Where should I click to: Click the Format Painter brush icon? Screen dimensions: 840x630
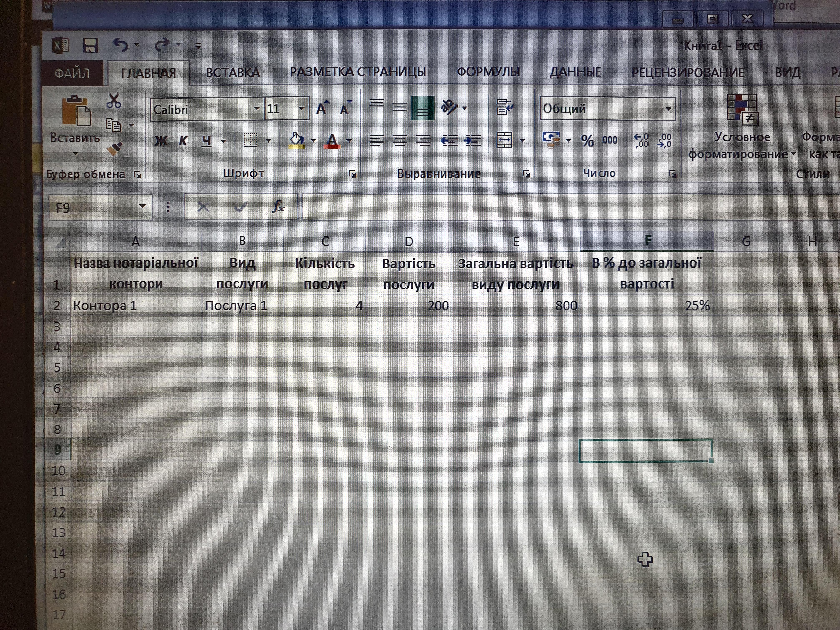[114, 149]
